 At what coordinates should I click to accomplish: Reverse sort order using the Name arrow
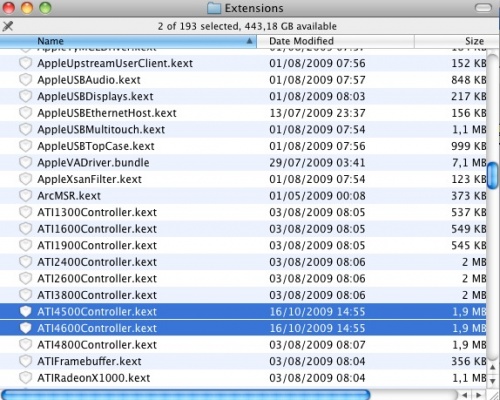[x=249, y=41]
